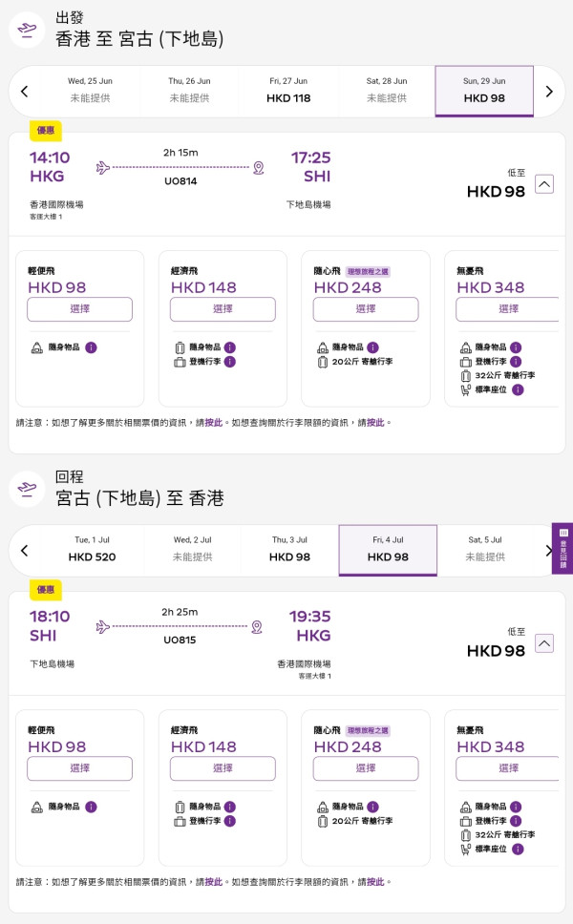Viewport: 573px width, 924px height.
Task: Click right chevron to browse later departure dates
Action: [x=549, y=91]
